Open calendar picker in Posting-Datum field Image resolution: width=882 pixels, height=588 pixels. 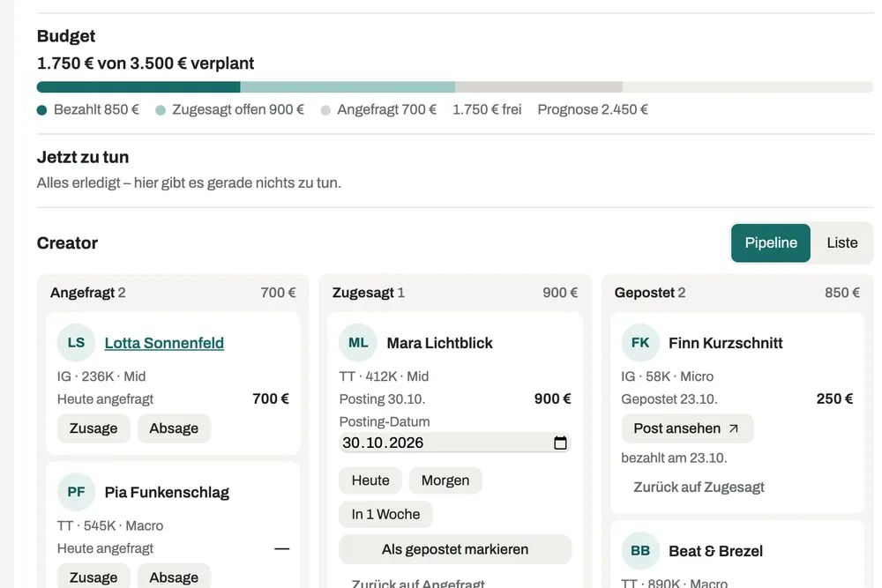click(x=560, y=443)
